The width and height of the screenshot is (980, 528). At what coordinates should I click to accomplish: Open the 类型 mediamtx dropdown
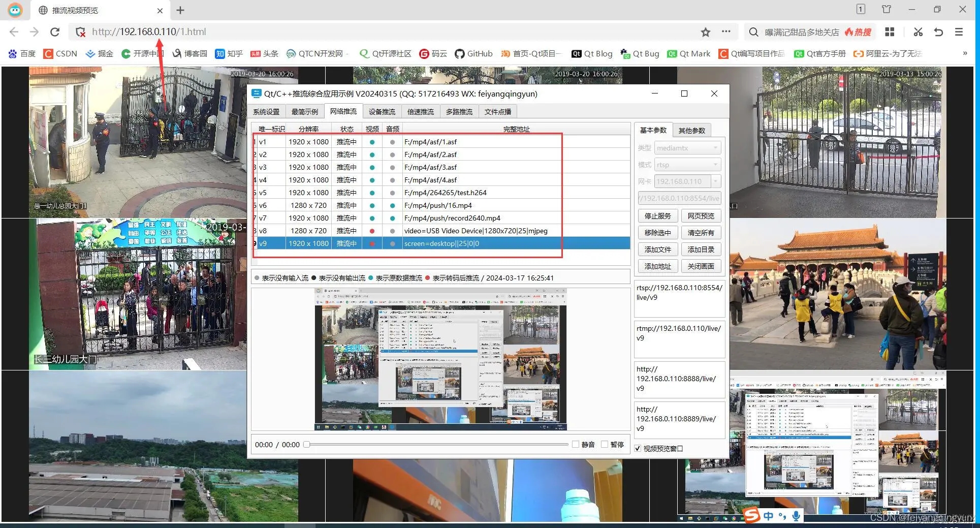(715, 147)
